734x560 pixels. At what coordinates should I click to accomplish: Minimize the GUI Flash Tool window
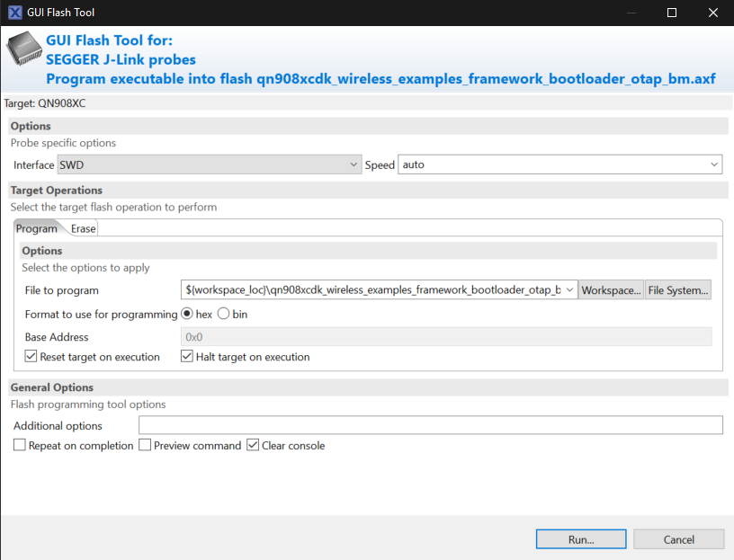coord(631,13)
